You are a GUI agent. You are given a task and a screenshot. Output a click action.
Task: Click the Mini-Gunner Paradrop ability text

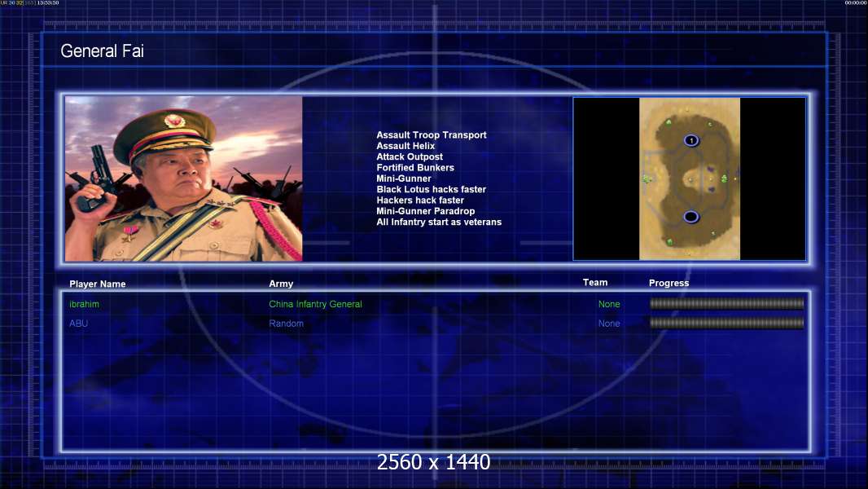point(426,211)
